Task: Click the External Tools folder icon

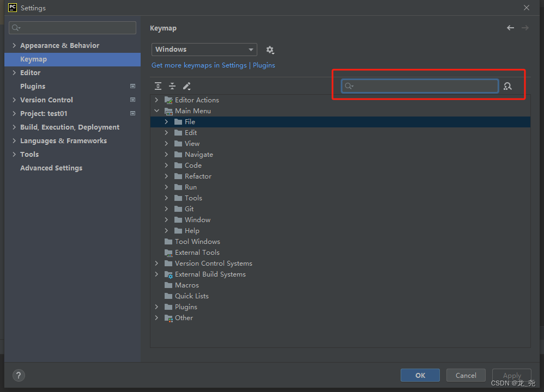Action: (168, 253)
